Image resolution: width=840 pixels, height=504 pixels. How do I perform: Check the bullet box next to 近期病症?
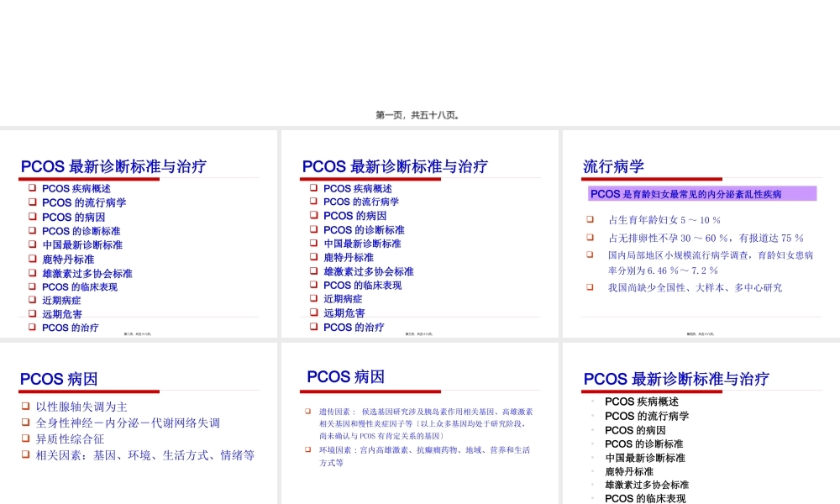(x=34, y=299)
